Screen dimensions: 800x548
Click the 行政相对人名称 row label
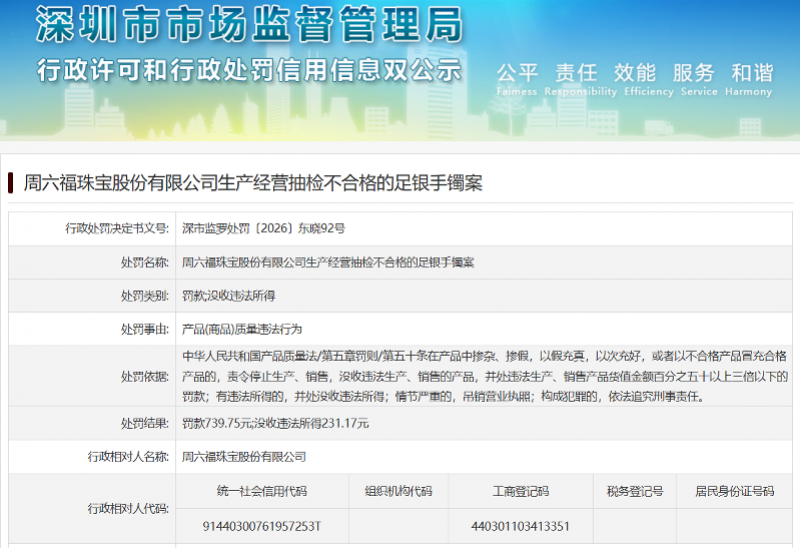pyautogui.click(x=128, y=456)
